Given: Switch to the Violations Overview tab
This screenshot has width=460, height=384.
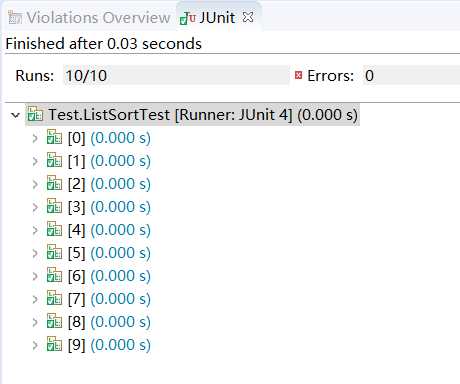Looking at the screenshot, I should [x=89, y=18].
